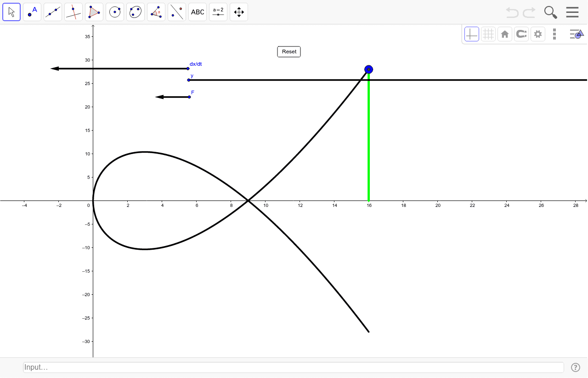Open the three-dot graphics view menu

(554, 34)
